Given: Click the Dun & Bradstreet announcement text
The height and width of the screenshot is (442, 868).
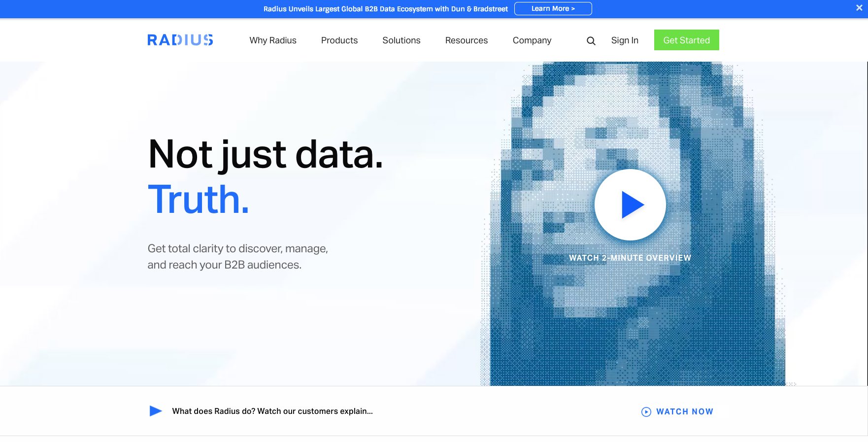Looking at the screenshot, I should point(386,9).
